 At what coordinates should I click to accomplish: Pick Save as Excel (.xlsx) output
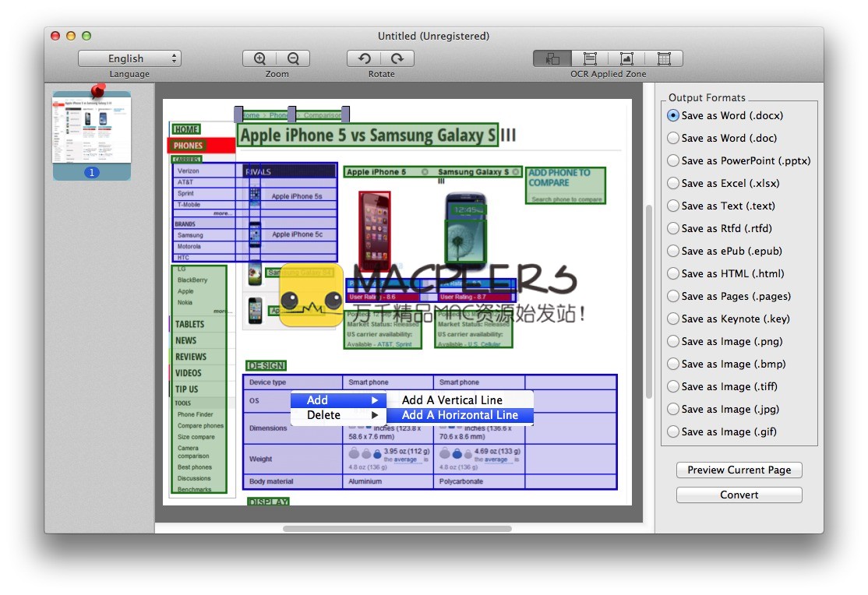coord(673,183)
